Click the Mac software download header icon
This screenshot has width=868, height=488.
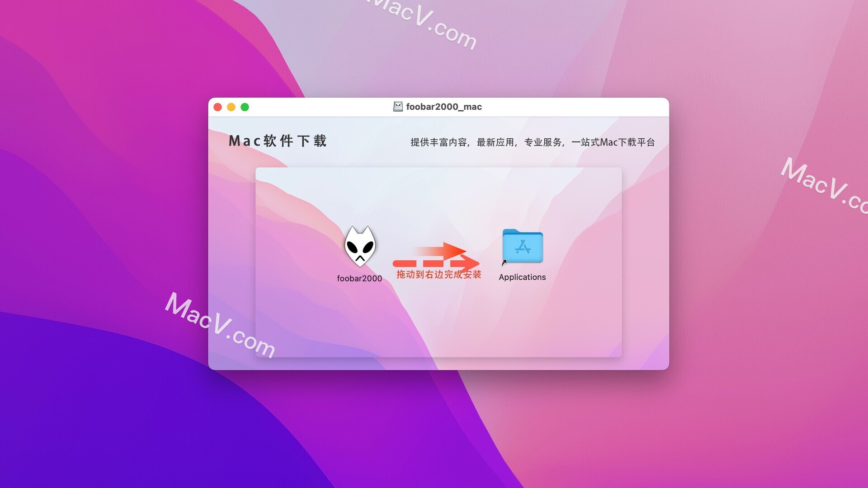(394, 107)
